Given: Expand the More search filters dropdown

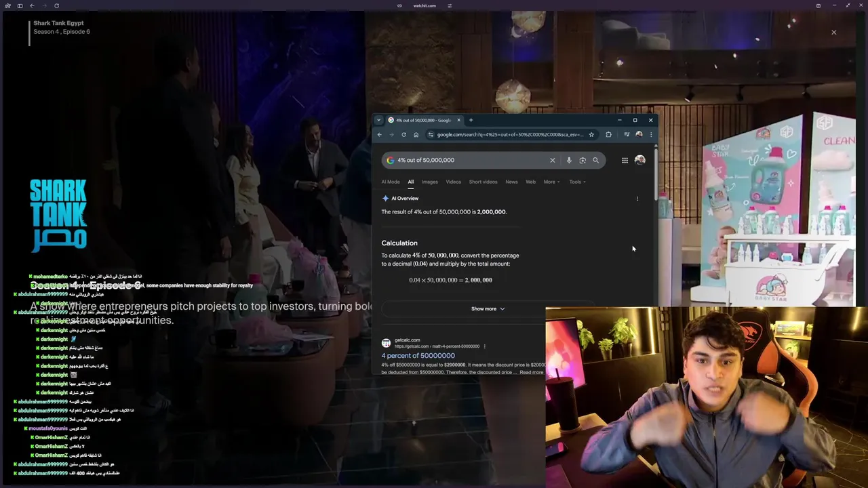Looking at the screenshot, I should pos(551,182).
